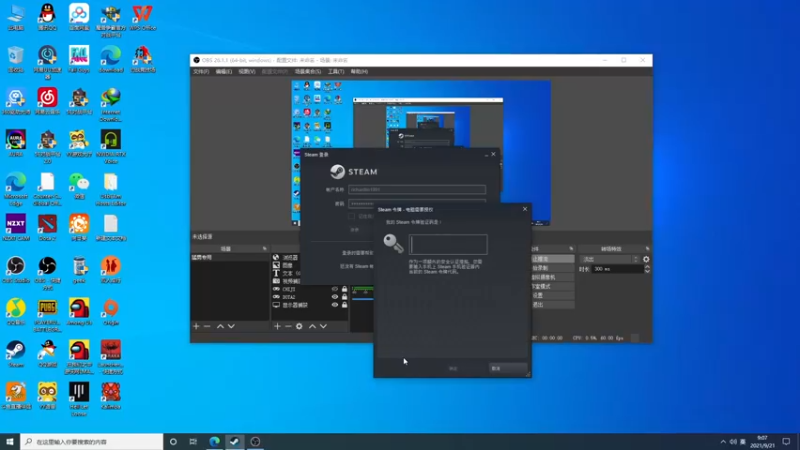
Task: Toggle lock for 显示器捕获 source
Action: (344, 305)
